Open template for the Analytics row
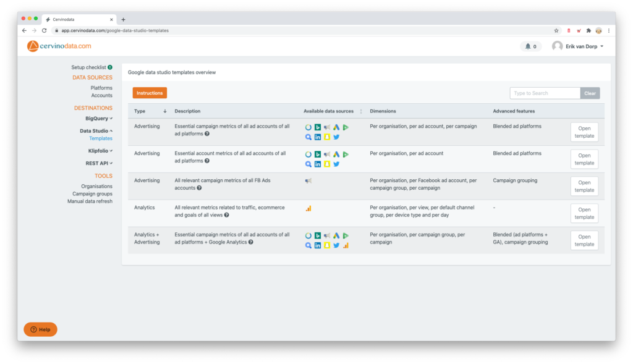The height and width of the screenshot is (364, 633). click(584, 213)
